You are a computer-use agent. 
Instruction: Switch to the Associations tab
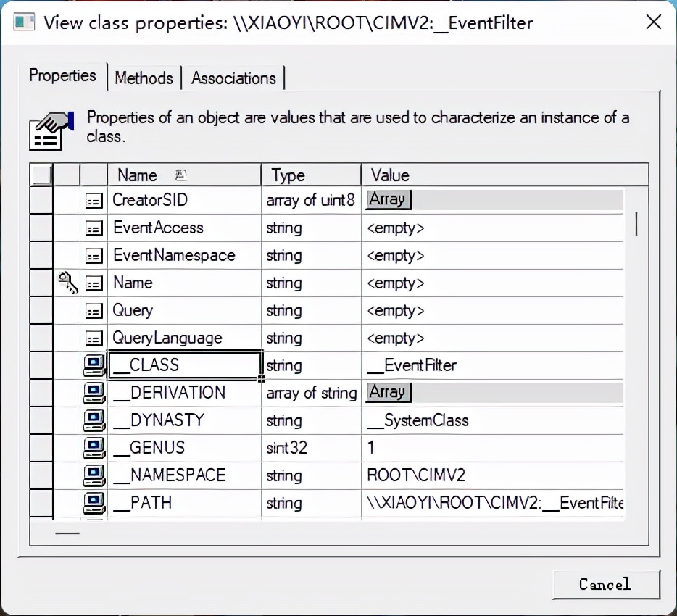pos(233,78)
